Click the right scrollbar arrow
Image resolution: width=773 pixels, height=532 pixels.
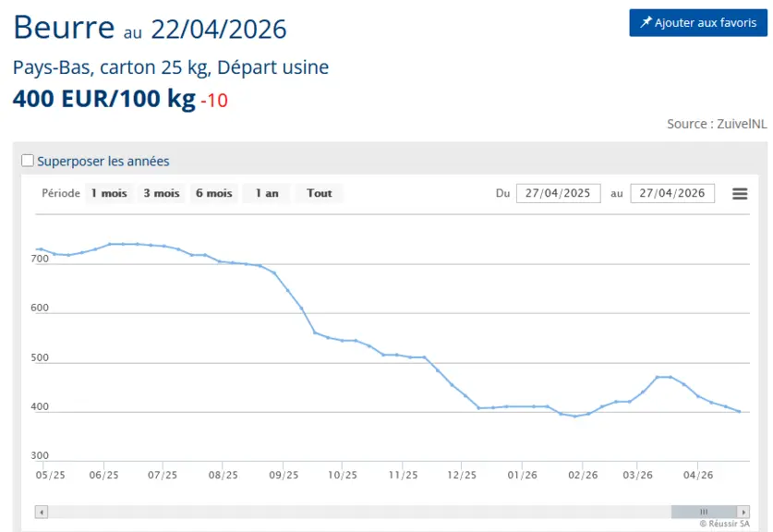(743, 513)
